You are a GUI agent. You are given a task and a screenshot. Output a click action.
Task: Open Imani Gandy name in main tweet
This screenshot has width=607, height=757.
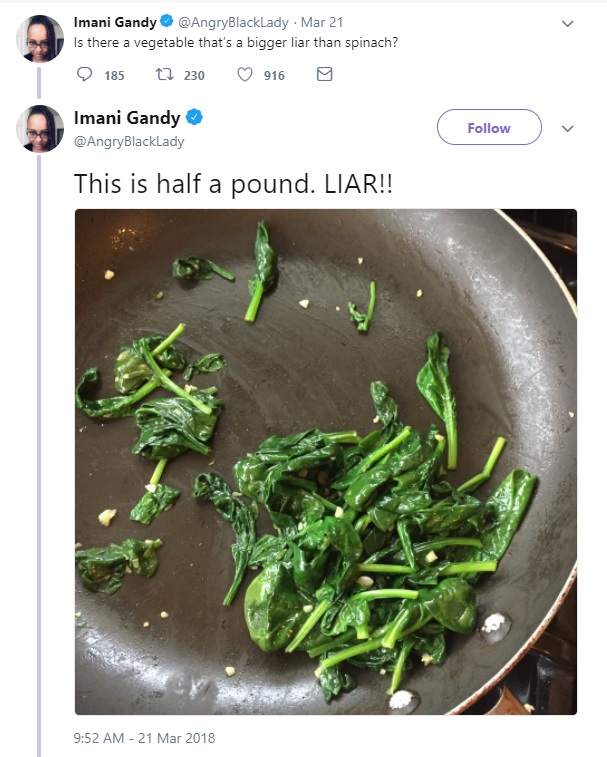(x=127, y=118)
